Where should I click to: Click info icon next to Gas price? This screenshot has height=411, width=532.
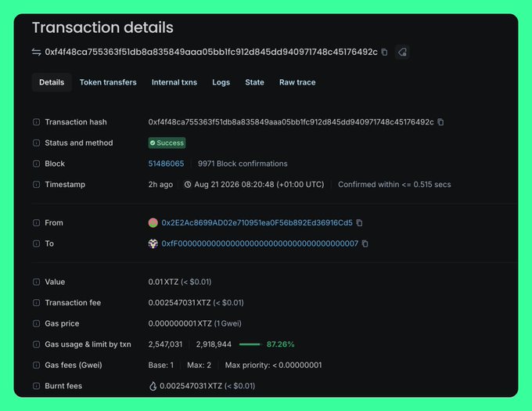[36, 323]
